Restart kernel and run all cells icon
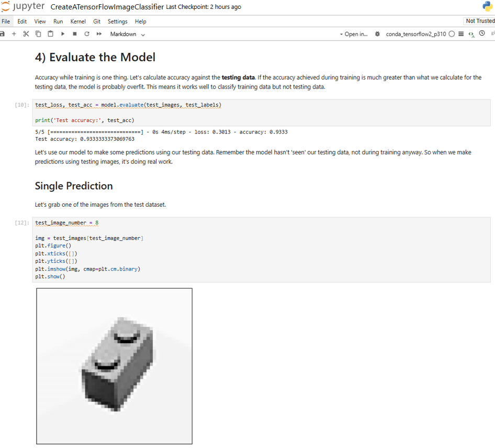The height and width of the screenshot is (448, 495). [x=99, y=34]
